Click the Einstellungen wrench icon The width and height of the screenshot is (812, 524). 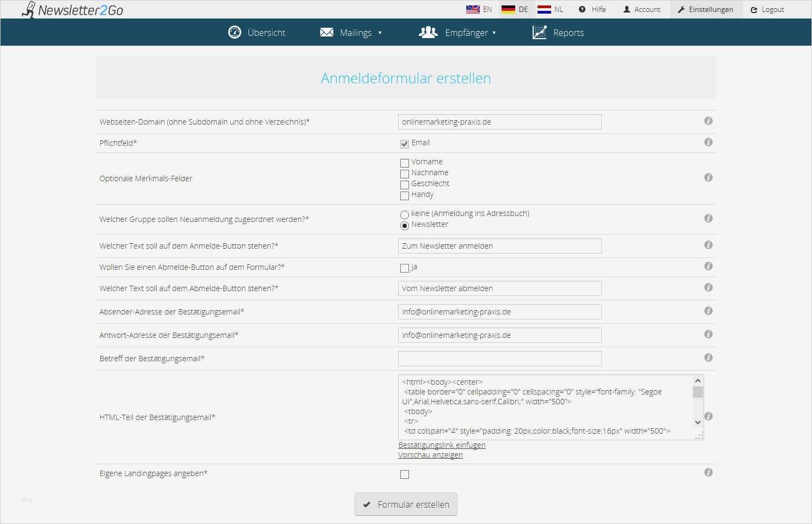681,9
